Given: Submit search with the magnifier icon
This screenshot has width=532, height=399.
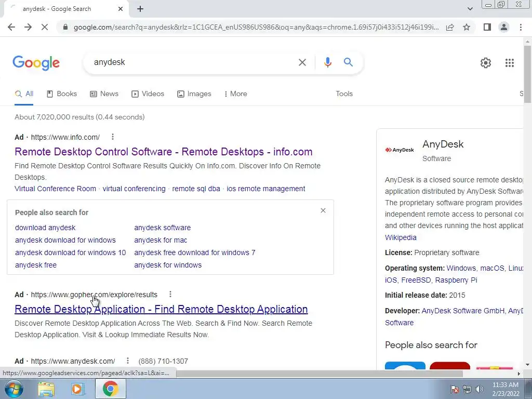Looking at the screenshot, I should 348,62.
